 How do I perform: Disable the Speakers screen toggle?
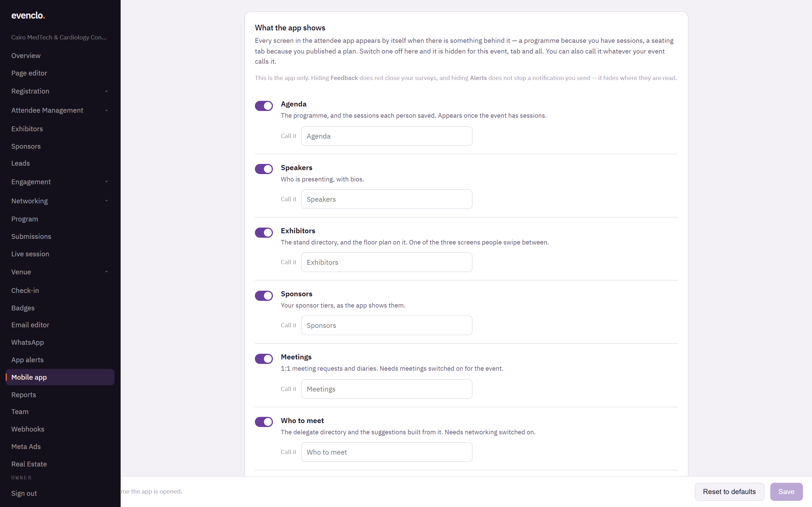point(264,169)
